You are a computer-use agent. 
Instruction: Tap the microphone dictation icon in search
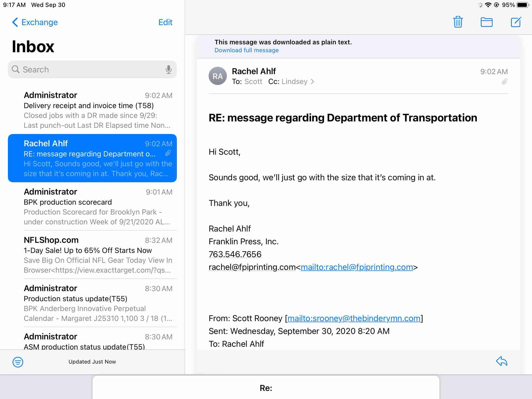pyautogui.click(x=168, y=69)
